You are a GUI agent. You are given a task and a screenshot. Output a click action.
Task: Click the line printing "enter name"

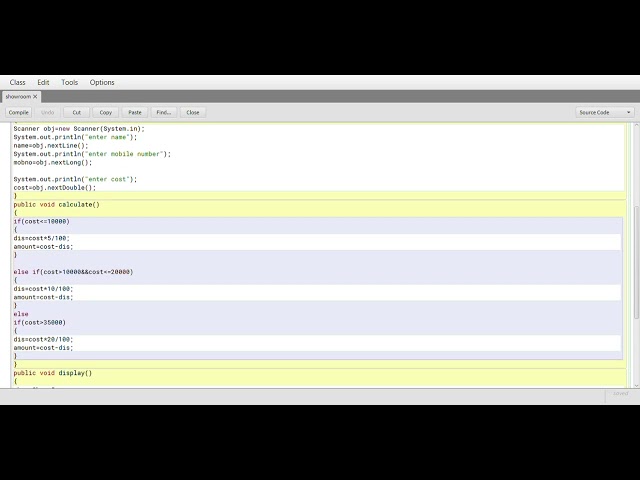[76, 137]
